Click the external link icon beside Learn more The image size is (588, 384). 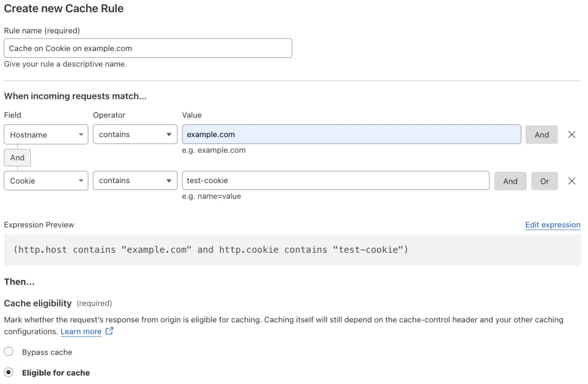[109, 331]
